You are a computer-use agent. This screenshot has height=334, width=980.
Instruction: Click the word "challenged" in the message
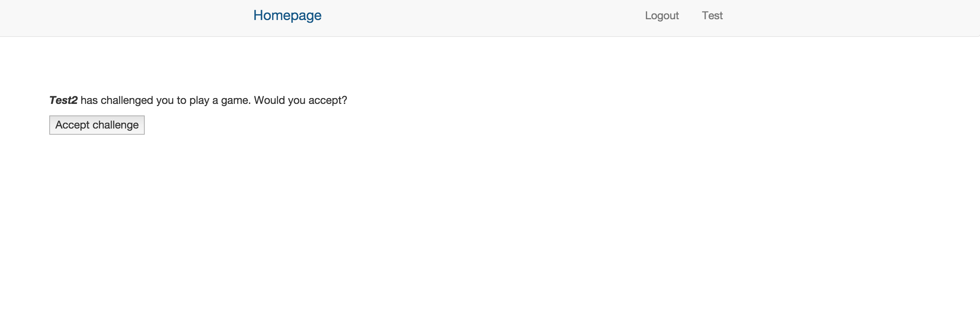click(x=127, y=100)
